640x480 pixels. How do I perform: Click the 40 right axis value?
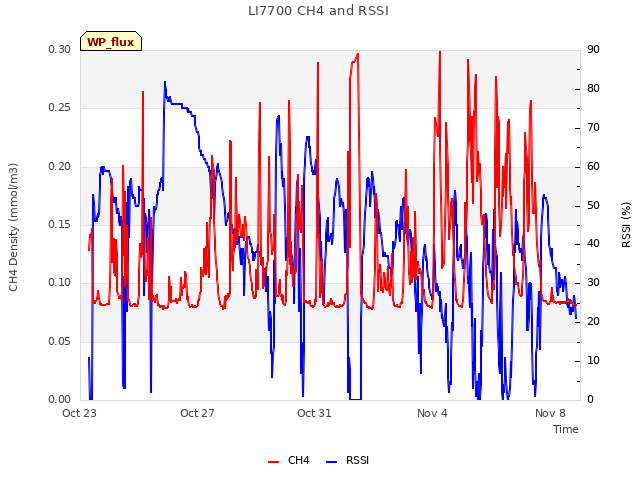tap(593, 244)
